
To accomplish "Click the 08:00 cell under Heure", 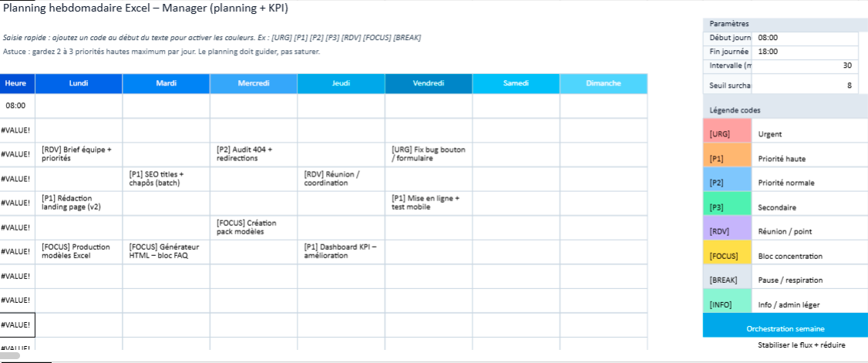I will pyautogui.click(x=17, y=106).
